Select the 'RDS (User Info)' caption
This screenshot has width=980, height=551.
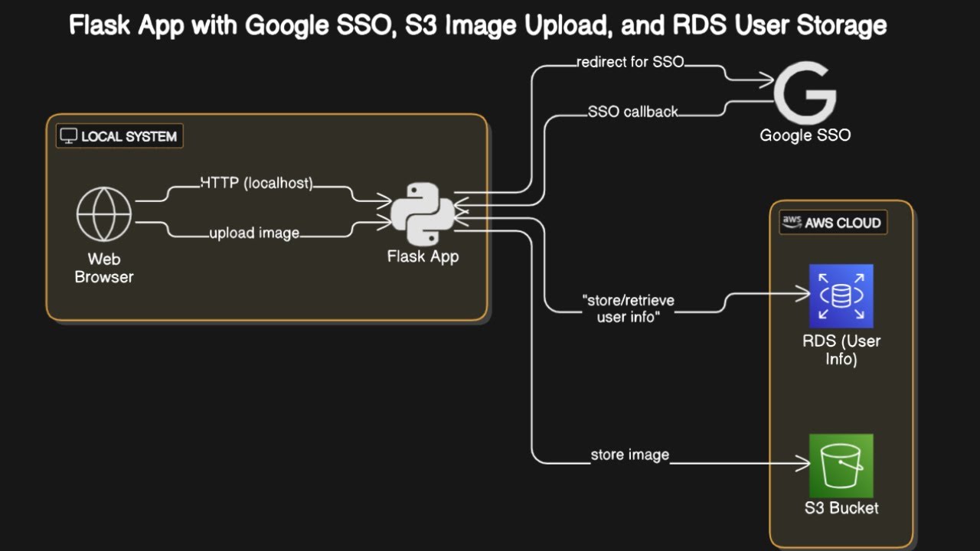[841, 349]
